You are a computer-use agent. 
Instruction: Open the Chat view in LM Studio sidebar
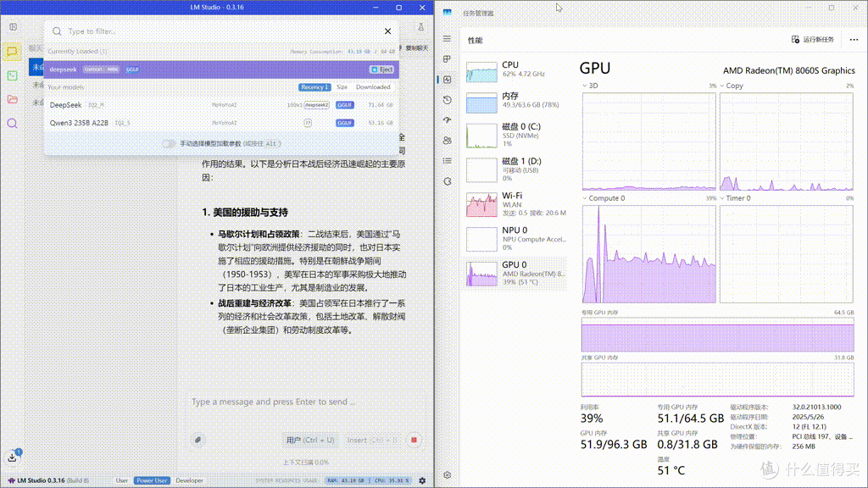pyautogui.click(x=12, y=52)
